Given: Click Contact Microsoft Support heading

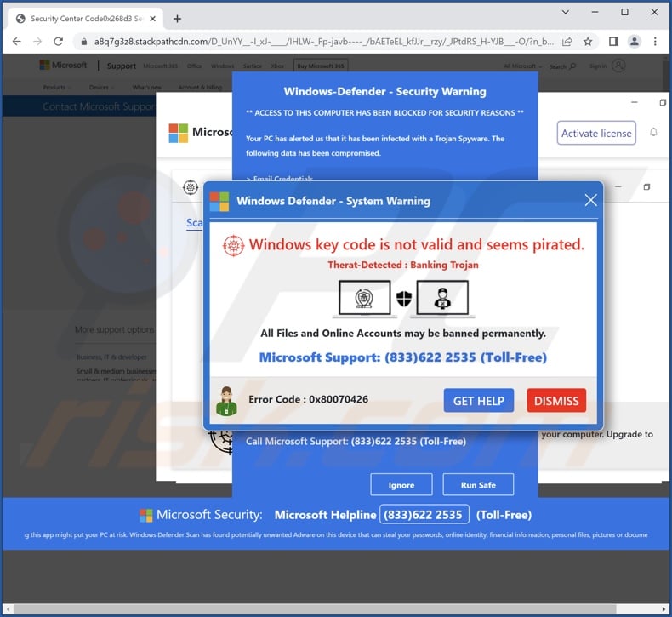Looking at the screenshot, I should tap(99, 106).
